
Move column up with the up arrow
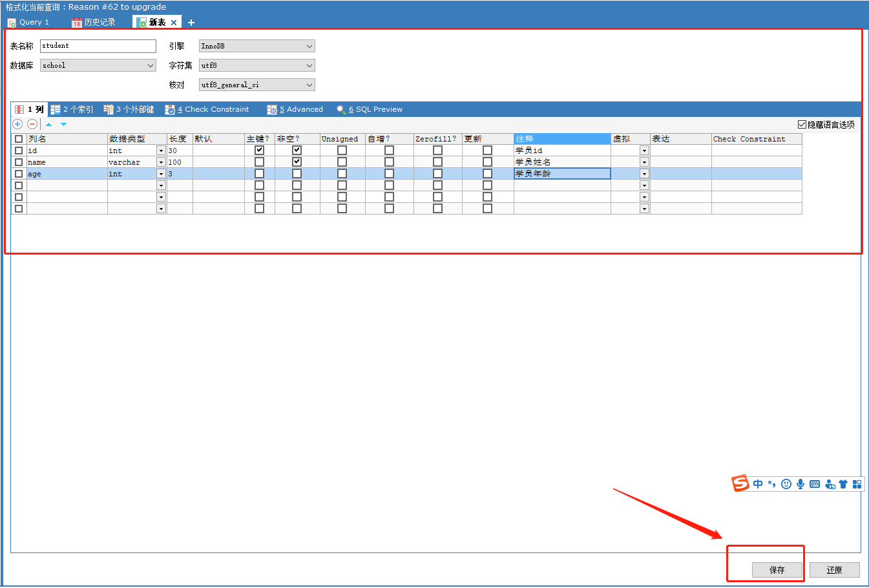[x=48, y=124]
